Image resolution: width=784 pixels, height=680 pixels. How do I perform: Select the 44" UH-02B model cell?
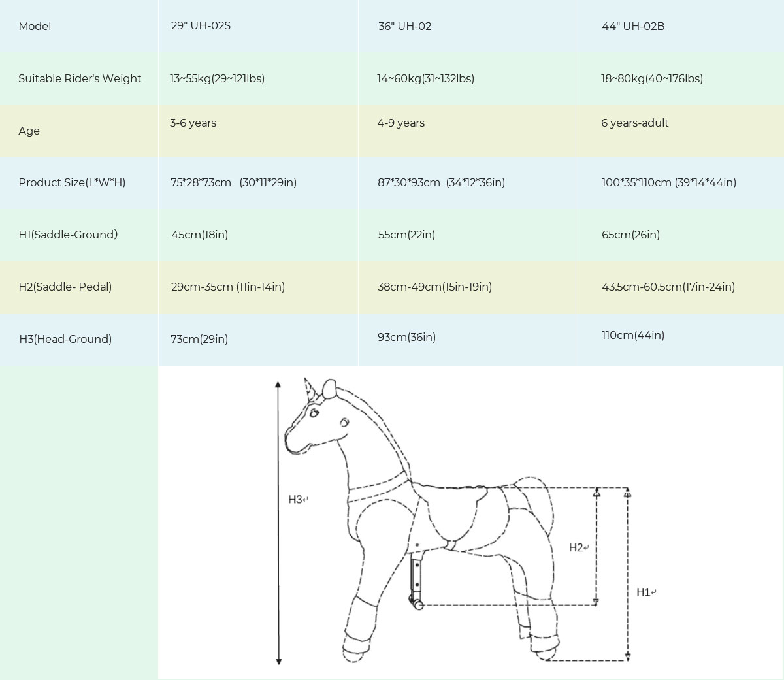tap(632, 27)
